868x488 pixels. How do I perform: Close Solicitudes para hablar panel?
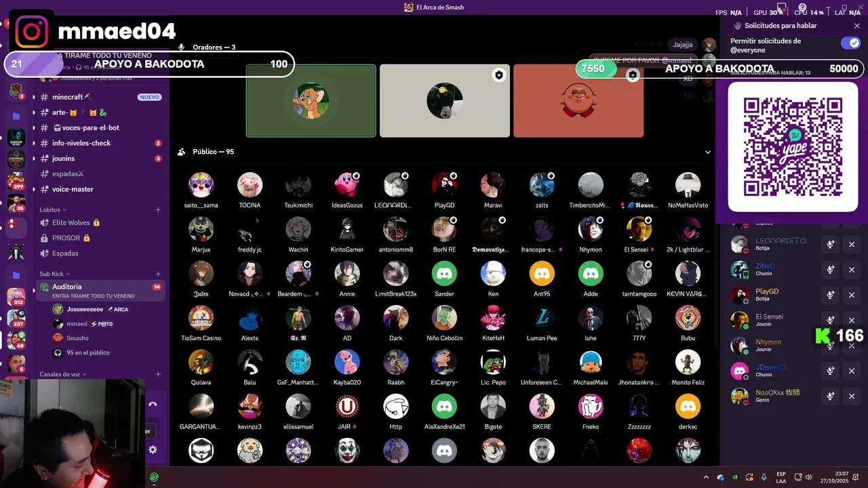[857, 26]
